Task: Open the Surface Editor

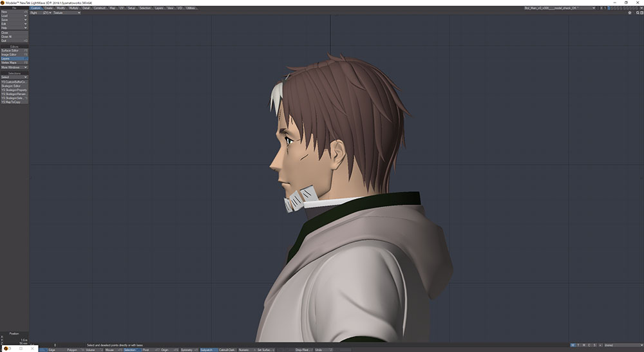Action: (x=14, y=50)
